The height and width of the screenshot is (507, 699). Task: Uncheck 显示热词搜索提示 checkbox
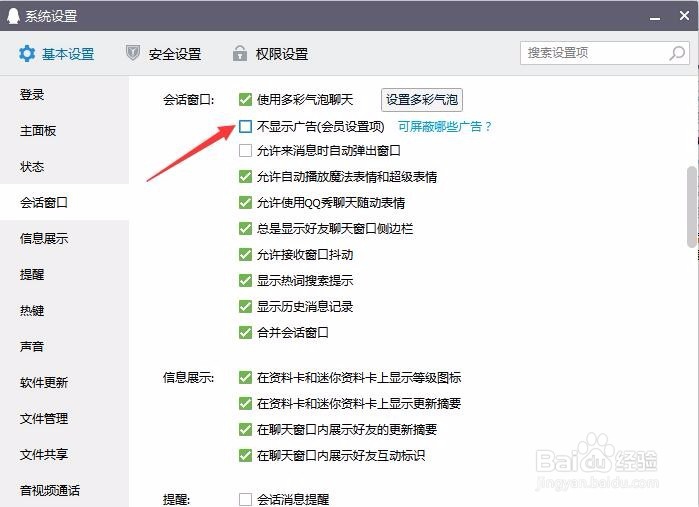tap(245, 280)
